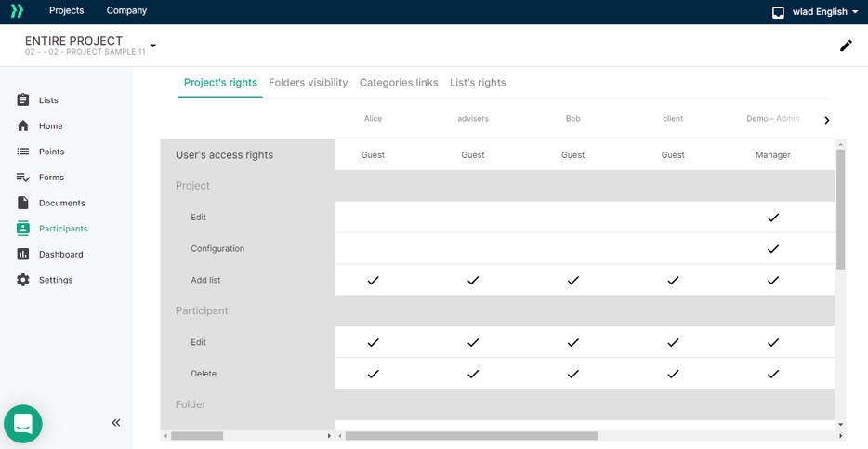Toggle Project Edit right for Alice

(373, 218)
